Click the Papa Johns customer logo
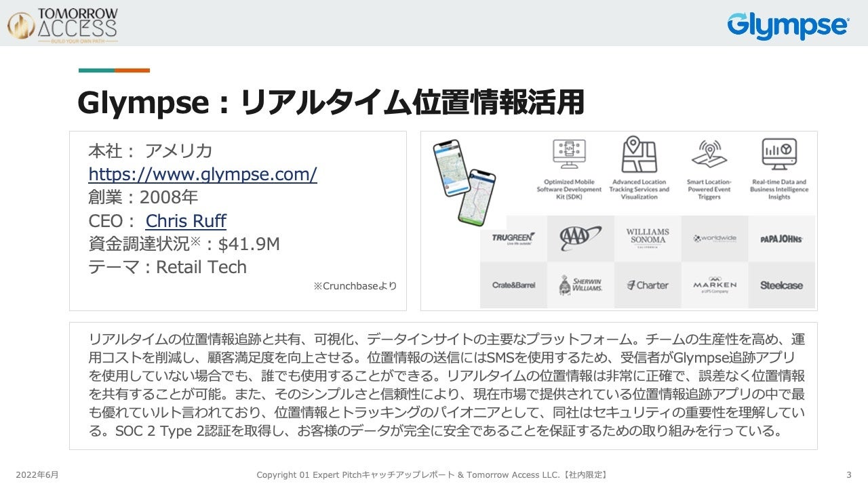This screenshot has height=488, width=868. [782, 239]
